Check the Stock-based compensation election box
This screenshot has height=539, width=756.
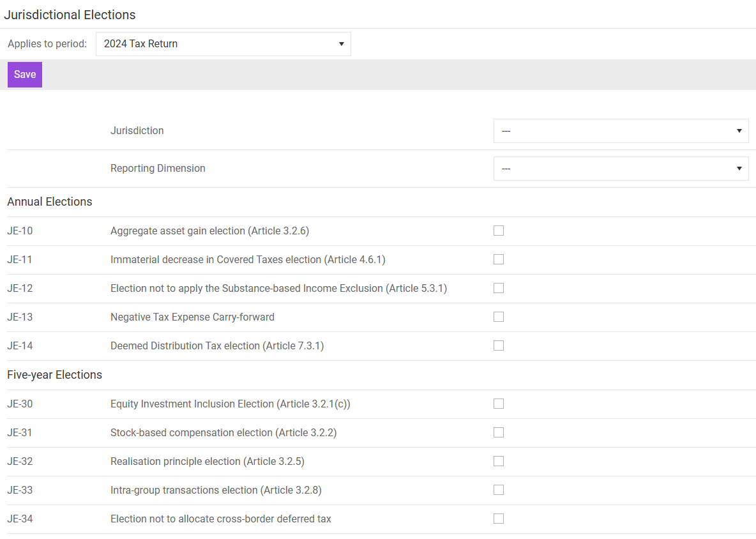pyautogui.click(x=499, y=432)
